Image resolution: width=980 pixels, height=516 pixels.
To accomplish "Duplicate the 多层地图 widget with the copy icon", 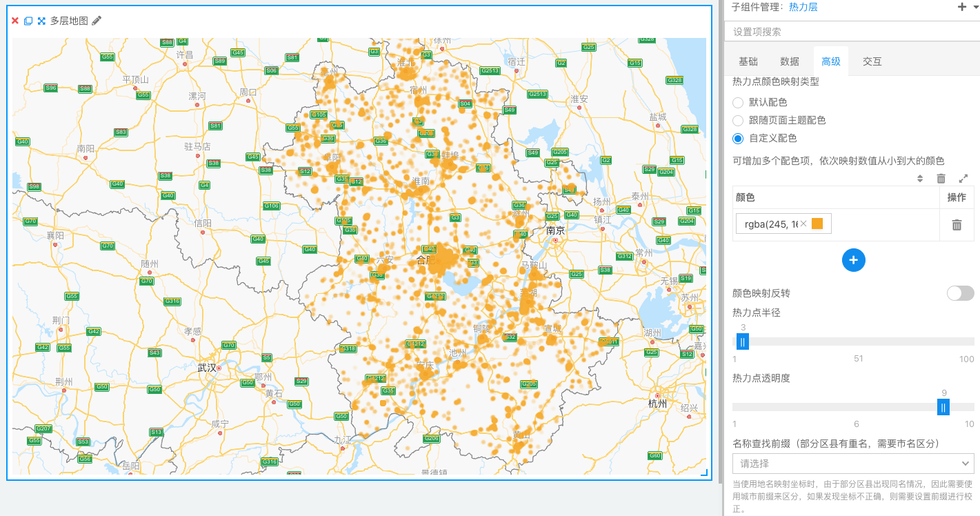I will 28,21.
